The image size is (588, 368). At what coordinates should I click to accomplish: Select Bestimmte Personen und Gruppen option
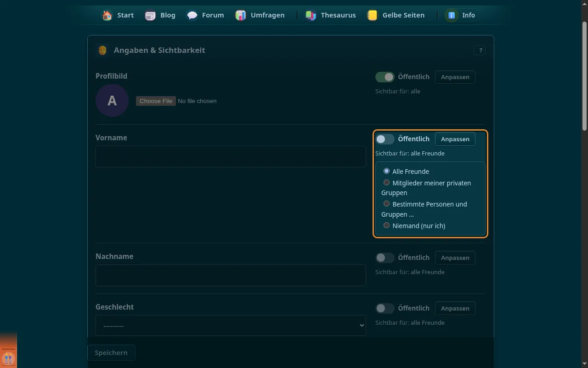click(386, 204)
